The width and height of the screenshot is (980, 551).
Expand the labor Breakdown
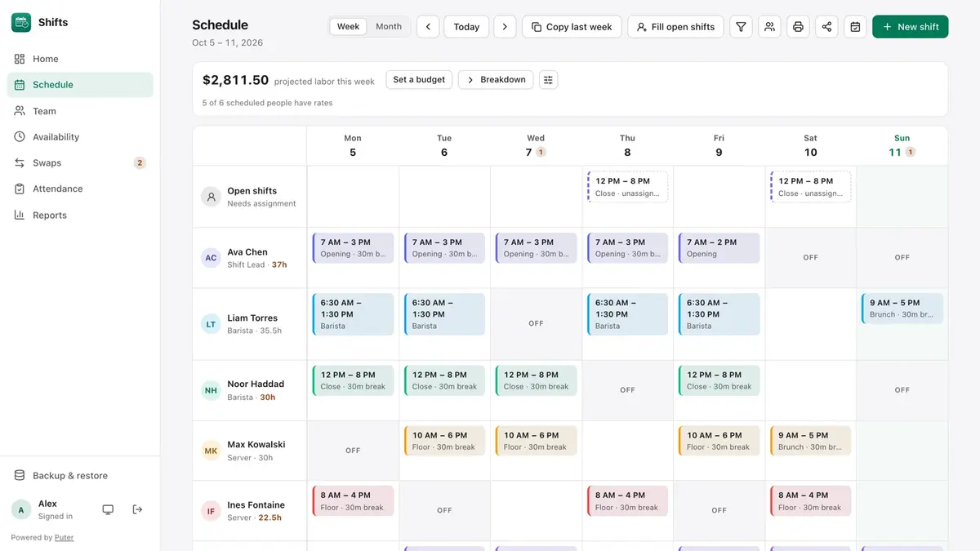tap(496, 80)
